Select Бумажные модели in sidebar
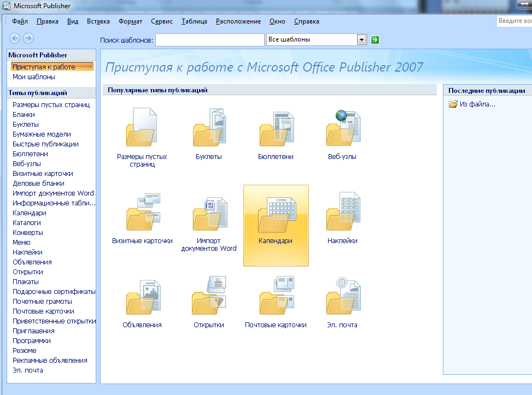 click(42, 134)
